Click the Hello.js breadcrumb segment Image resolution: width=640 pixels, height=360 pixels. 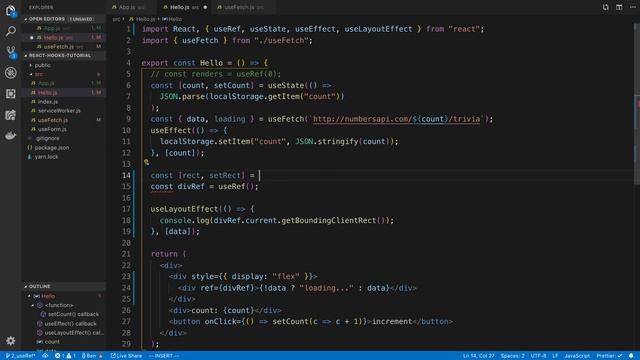[142, 19]
